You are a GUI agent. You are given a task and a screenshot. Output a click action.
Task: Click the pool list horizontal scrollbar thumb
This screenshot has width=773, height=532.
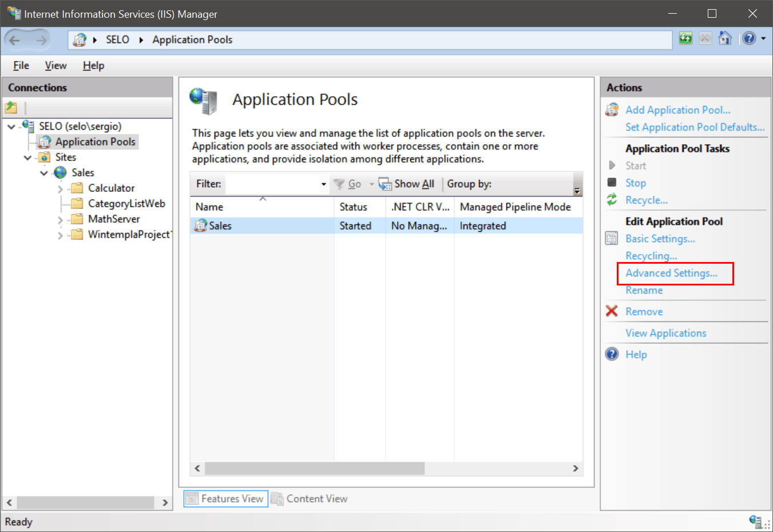tap(315, 469)
